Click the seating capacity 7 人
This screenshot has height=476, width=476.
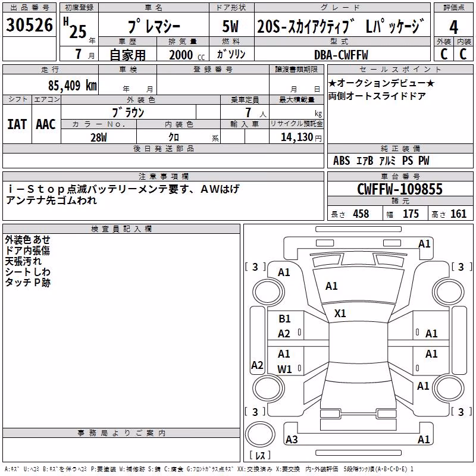pos(256,112)
